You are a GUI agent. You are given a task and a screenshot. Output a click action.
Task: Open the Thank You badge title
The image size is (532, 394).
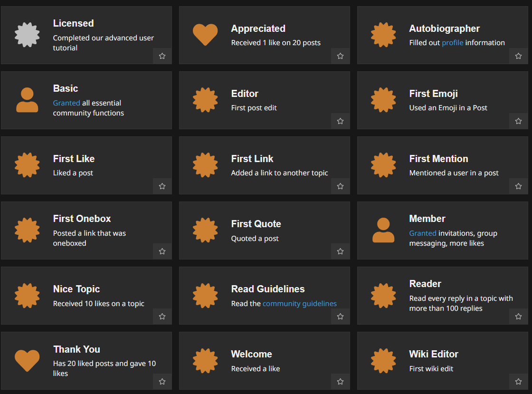point(76,349)
